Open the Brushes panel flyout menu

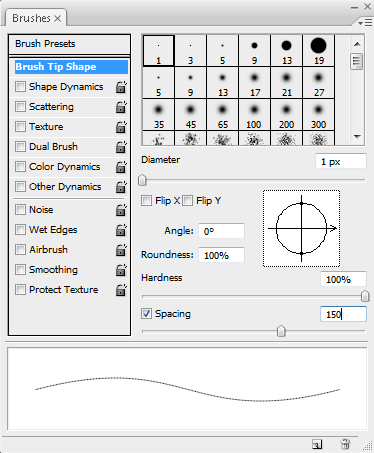coord(365,23)
